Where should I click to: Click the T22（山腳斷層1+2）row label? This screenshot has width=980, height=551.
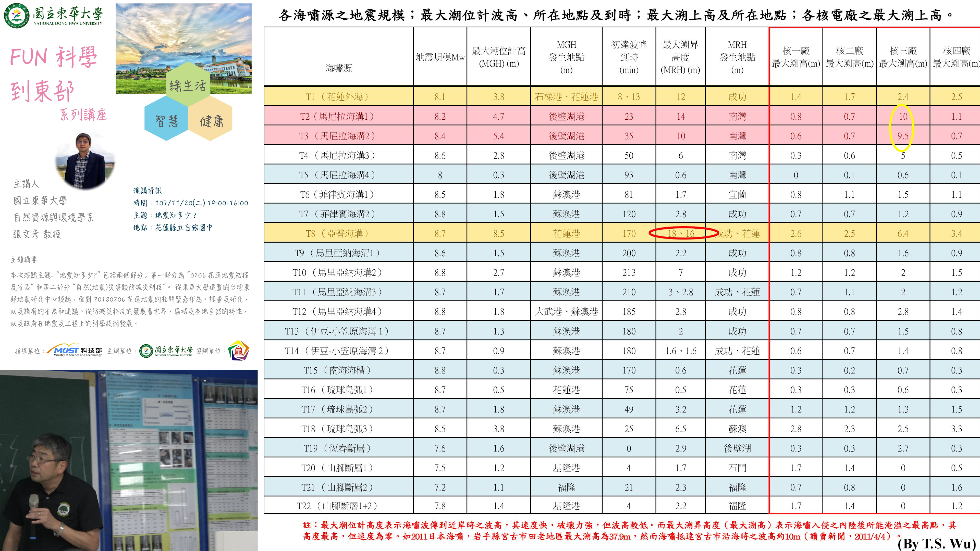tap(338, 506)
